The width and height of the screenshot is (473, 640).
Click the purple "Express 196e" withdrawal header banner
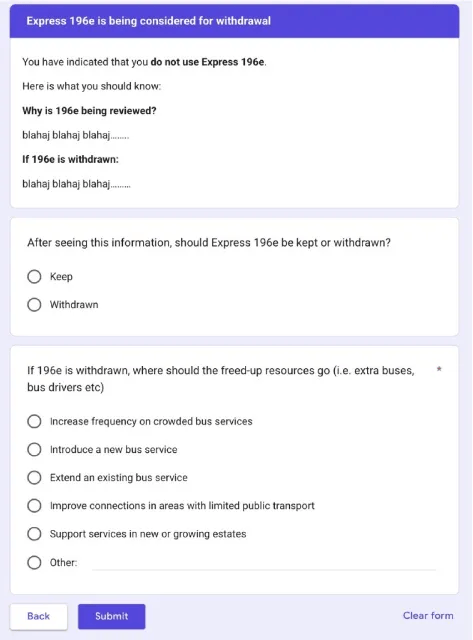235,21
